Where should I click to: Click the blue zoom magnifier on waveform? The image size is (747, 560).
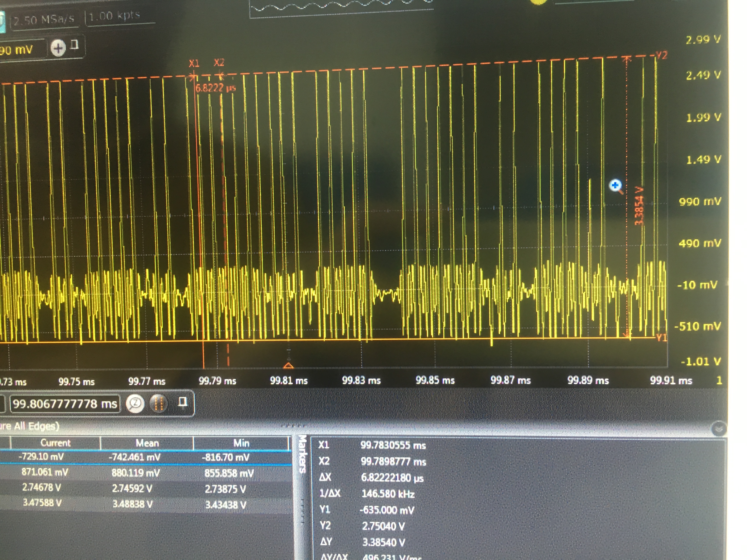click(x=615, y=186)
